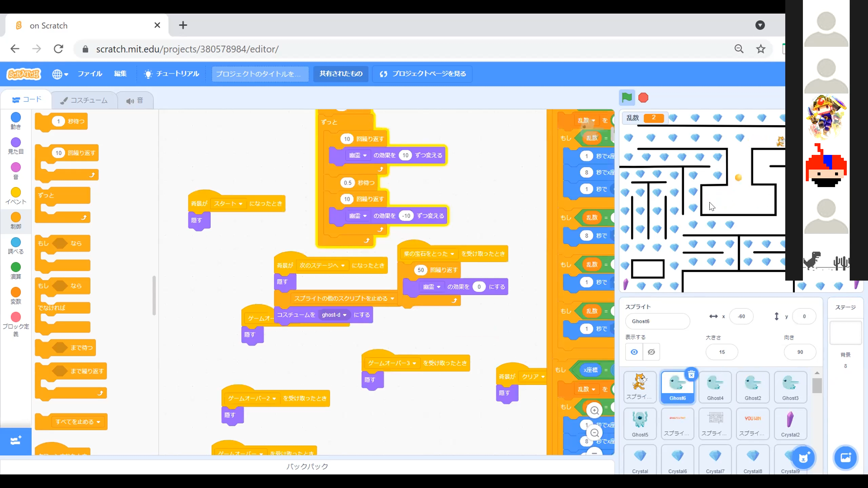868x488 pixels.
Task: Open the ファイル menu
Action: 90,74
